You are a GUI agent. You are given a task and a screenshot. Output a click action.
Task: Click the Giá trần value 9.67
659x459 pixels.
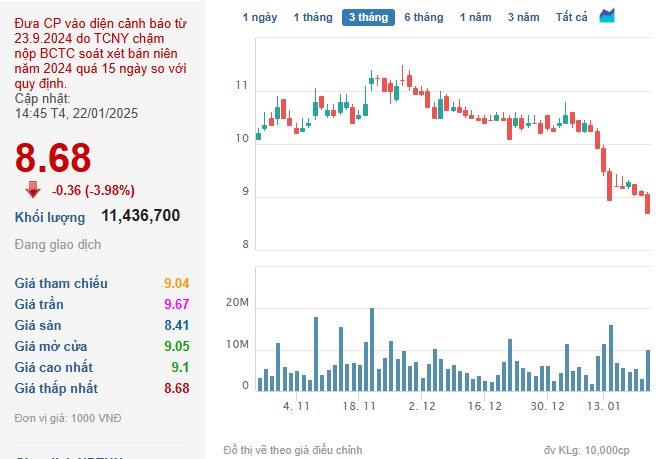(176, 305)
